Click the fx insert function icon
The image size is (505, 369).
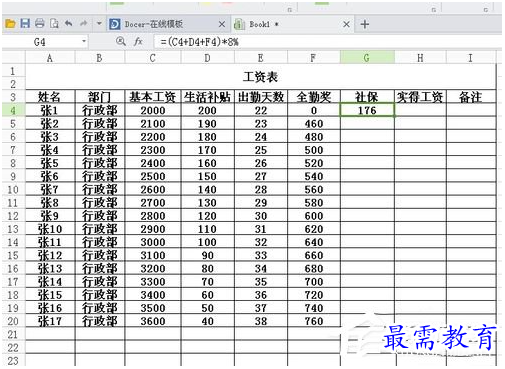point(138,42)
